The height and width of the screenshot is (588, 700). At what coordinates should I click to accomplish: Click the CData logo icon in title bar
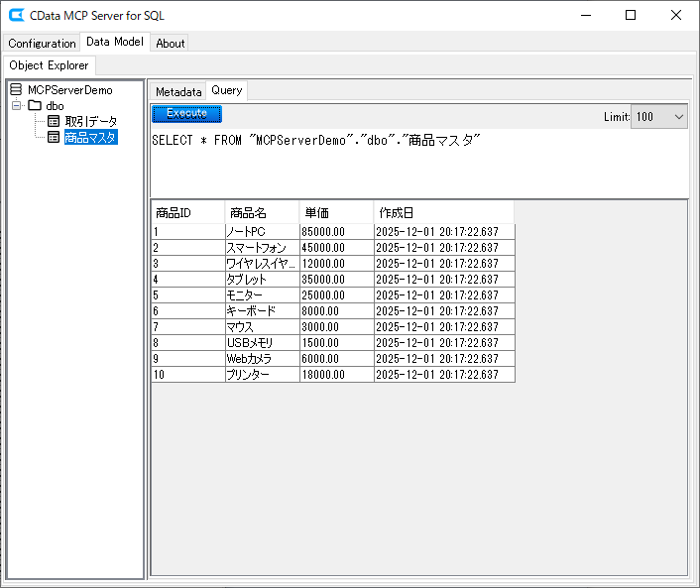[17, 15]
